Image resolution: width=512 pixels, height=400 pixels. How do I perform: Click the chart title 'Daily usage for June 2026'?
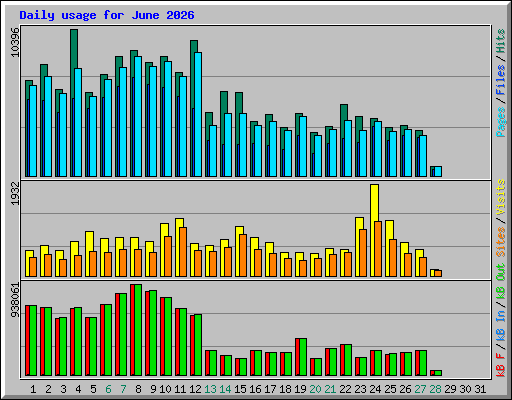[107, 15]
